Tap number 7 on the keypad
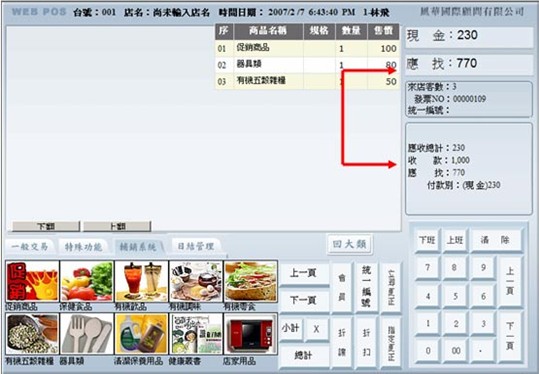 [x=427, y=267]
